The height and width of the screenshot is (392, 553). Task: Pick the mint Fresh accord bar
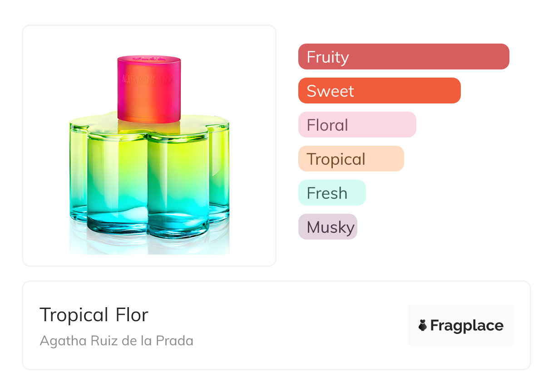pos(331,193)
